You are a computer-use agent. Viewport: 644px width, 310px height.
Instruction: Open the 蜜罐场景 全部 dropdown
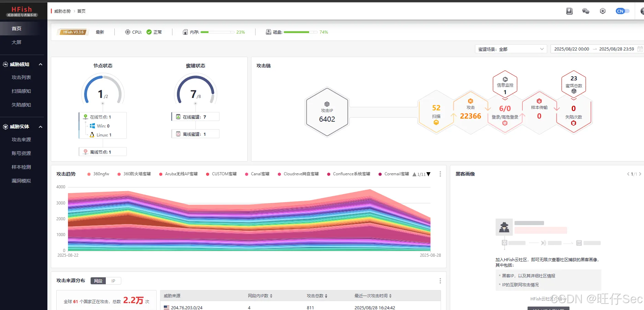(x=511, y=49)
